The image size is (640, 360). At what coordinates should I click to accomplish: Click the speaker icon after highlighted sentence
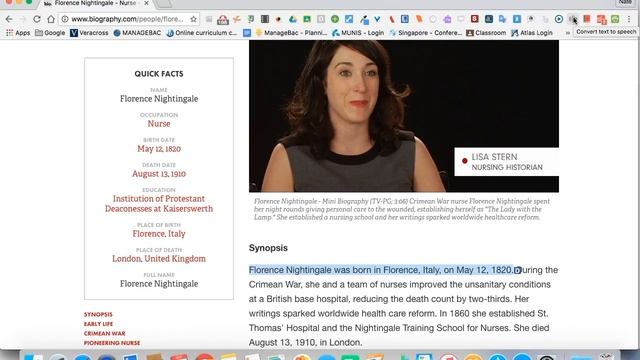click(x=518, y=270)
